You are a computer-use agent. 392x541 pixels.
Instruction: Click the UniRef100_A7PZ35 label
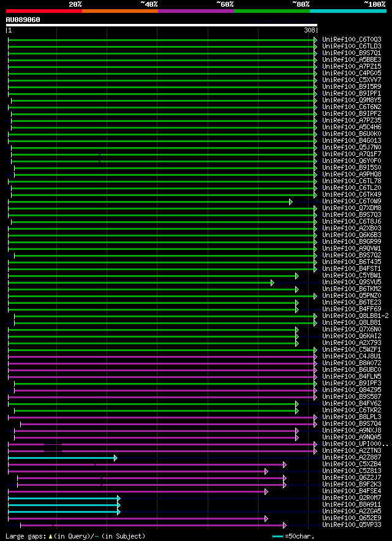pos(352,121)
